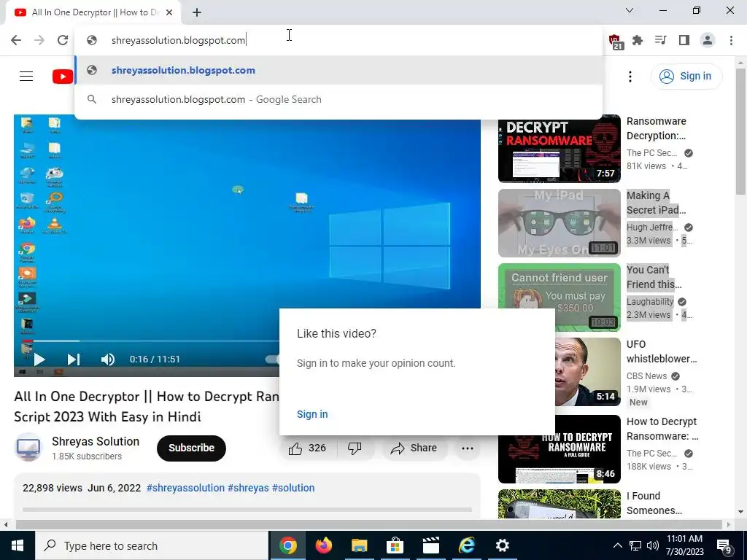Click the YouTube logo
This screenshot has height=560, width=747.
(63, 76)
